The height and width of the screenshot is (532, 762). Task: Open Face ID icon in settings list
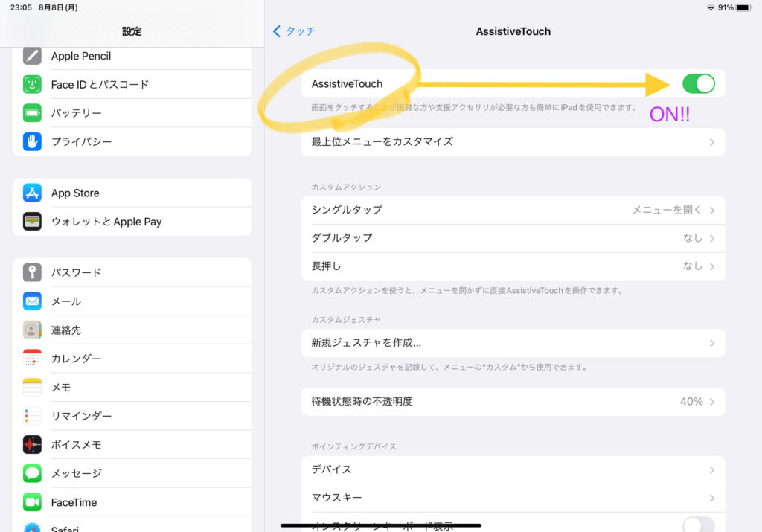[x=32, y=84]
